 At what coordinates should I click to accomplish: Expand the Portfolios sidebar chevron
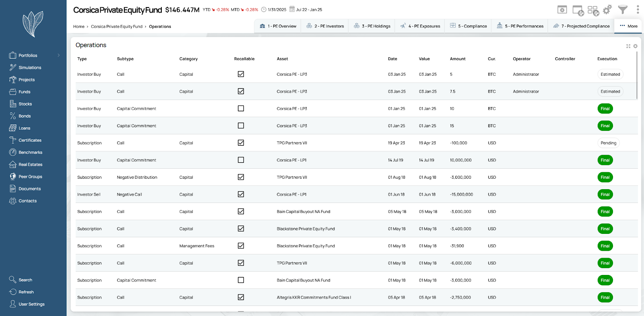point(59,56)
